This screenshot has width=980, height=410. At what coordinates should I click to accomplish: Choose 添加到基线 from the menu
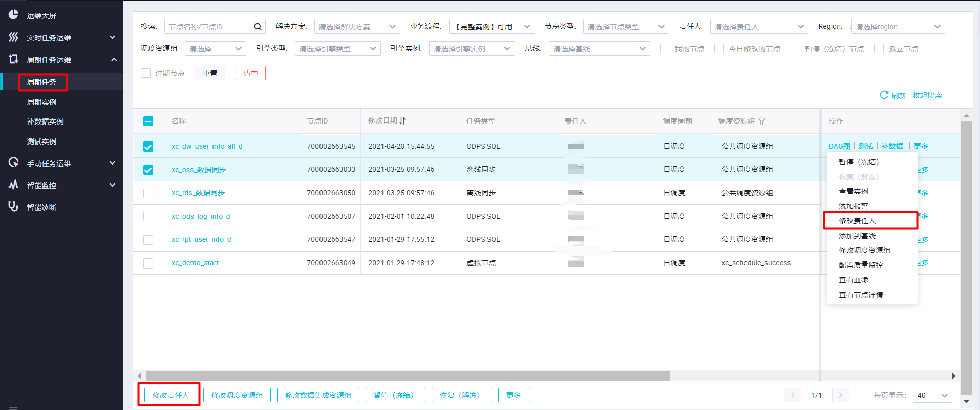pos(857,236)
